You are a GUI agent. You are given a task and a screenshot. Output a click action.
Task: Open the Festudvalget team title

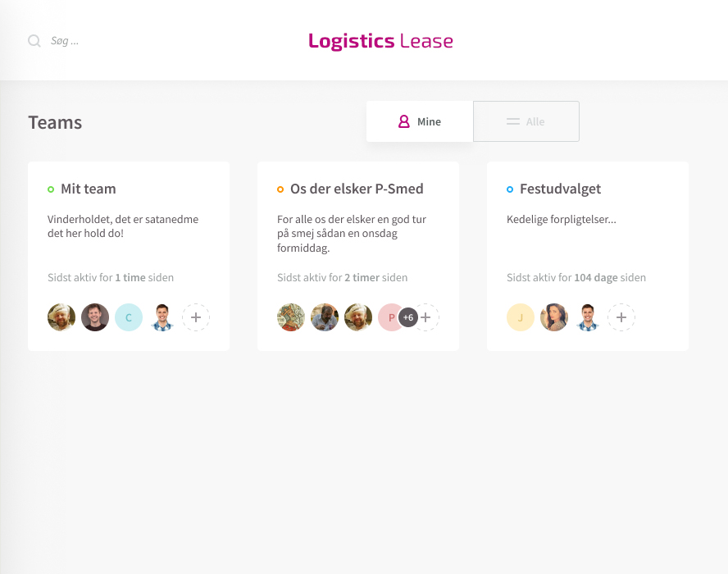click(x=561, y=189)
